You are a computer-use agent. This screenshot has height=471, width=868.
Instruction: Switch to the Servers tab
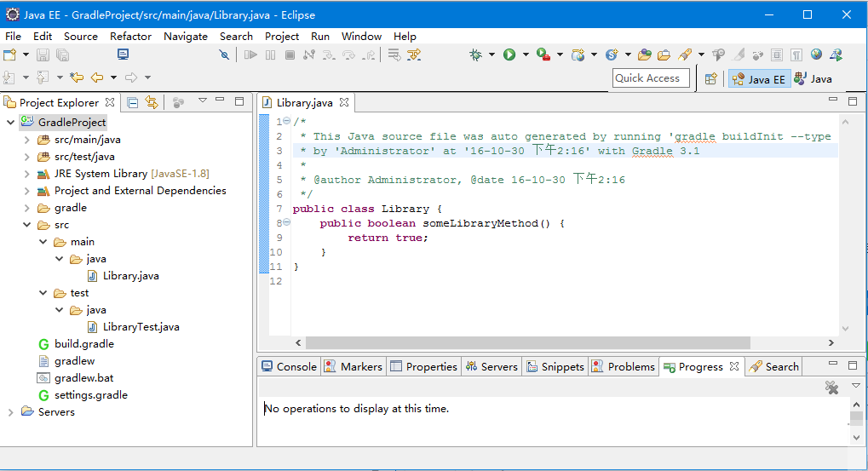(491, 366)
